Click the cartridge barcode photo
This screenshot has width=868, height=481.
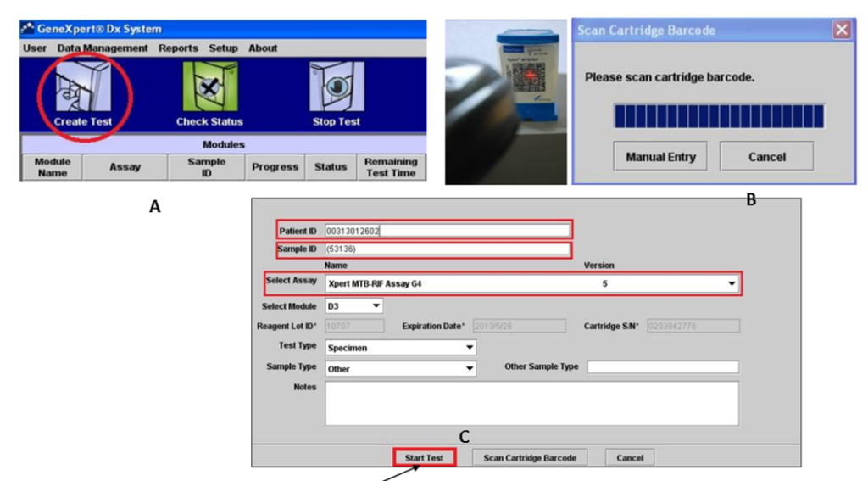click(x=506, y=103)
